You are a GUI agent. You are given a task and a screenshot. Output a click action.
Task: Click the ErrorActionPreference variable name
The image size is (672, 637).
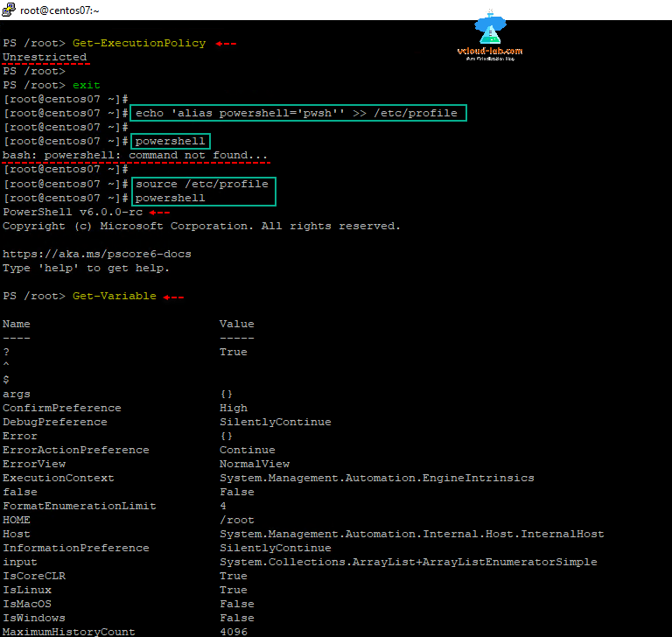click(x=76, y=450)
